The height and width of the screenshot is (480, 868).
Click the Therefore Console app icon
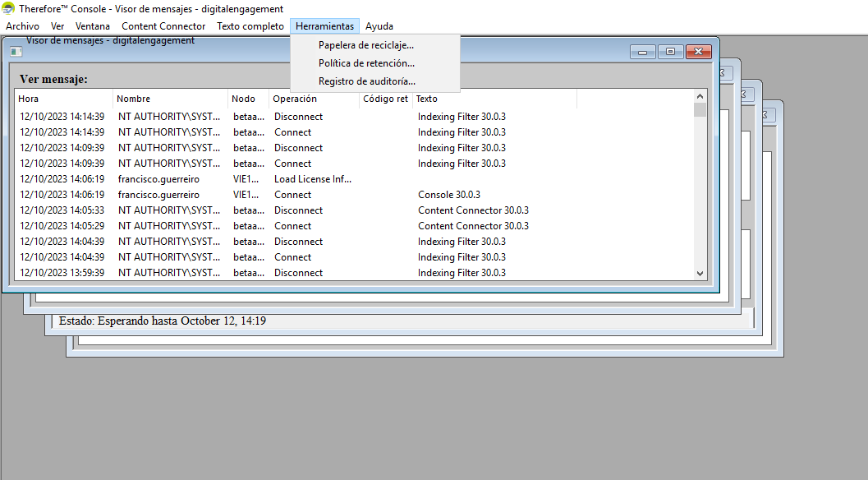(8, 8)
